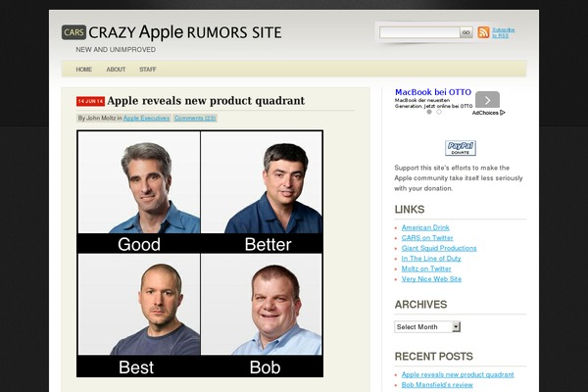Open the In The Line of Duty link
Image resolution: width=588 pixels, height=392 pixels.
point(431,259)
